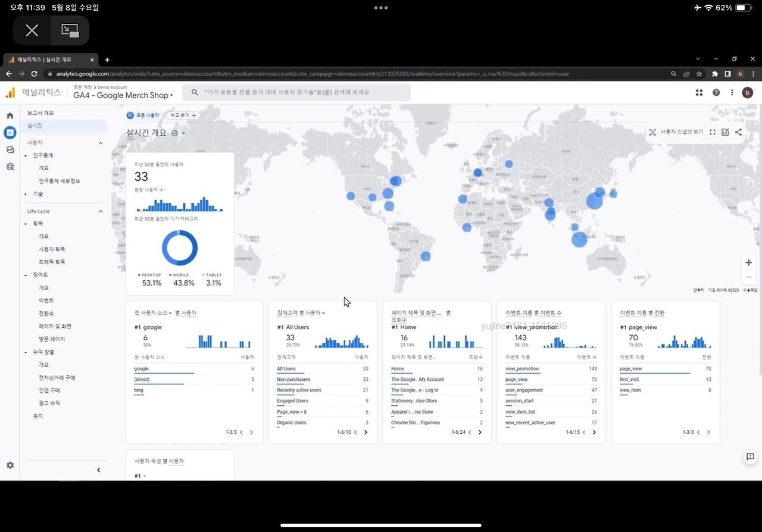Zoom in on the map with plus button
This screenshot has width=762, height=532.
coord(749,262)
